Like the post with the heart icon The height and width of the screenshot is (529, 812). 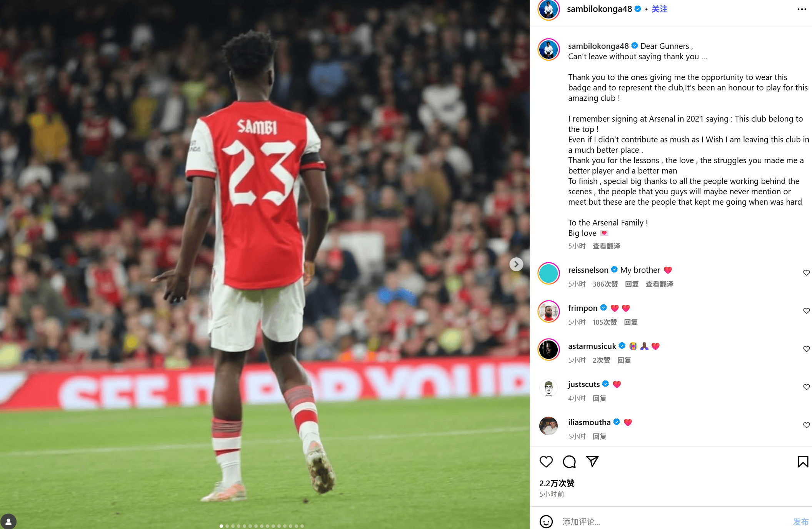(546, 461)
